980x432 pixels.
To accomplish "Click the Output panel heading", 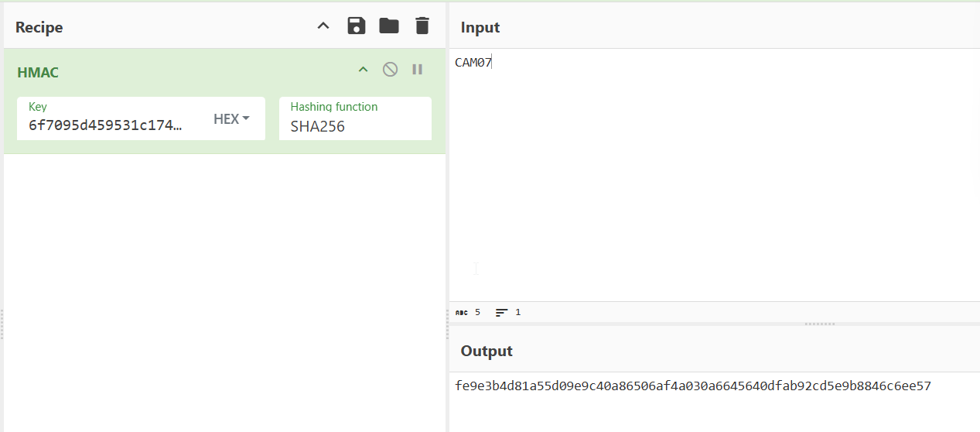I will 487,351.
